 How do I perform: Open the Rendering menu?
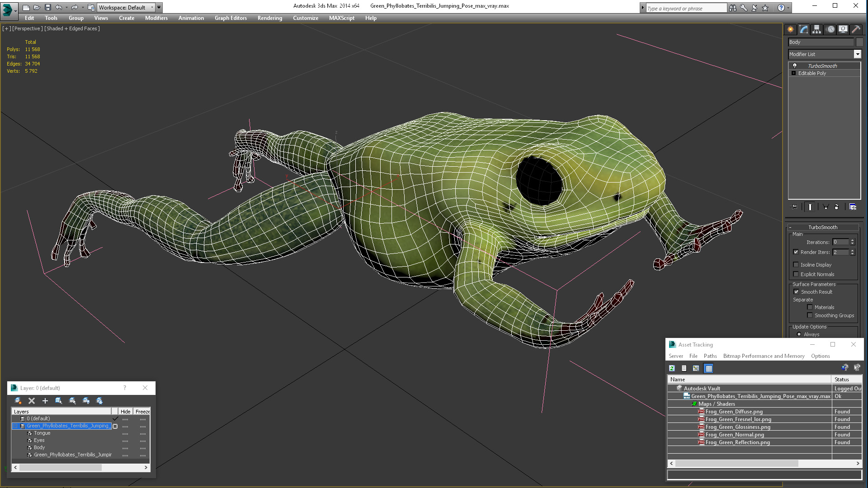269,18
